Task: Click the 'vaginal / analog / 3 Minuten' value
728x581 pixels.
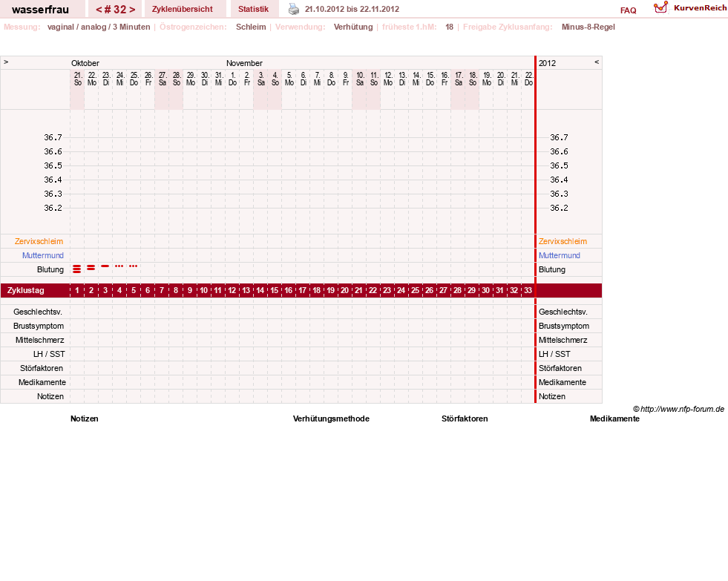Action: tap(99, 27)
